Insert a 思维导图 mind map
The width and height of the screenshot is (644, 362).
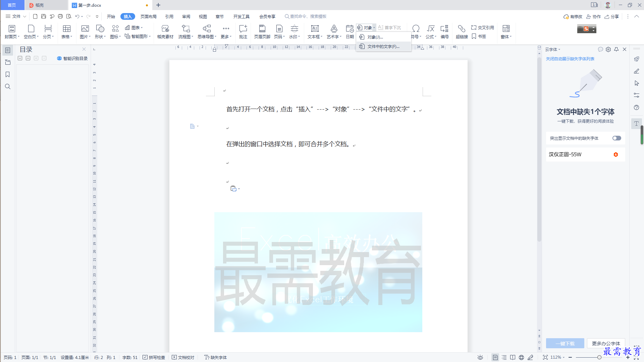coord(207,32)
